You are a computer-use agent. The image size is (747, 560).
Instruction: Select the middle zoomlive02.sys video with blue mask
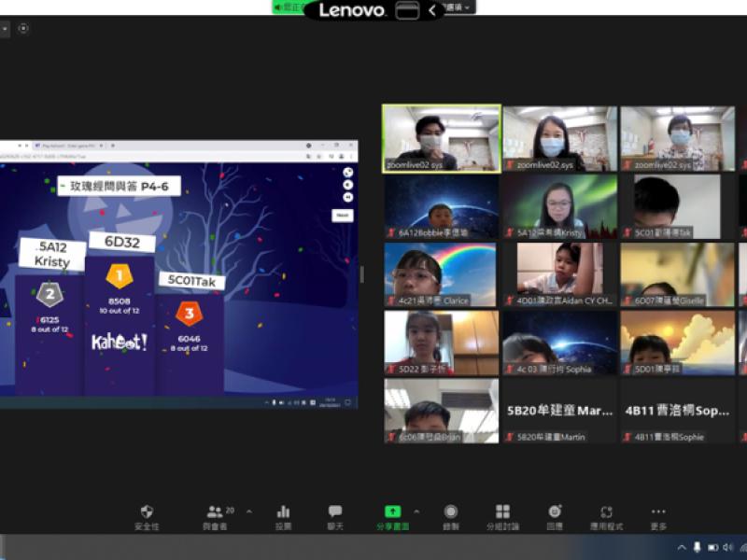click(x=560, y=138)
